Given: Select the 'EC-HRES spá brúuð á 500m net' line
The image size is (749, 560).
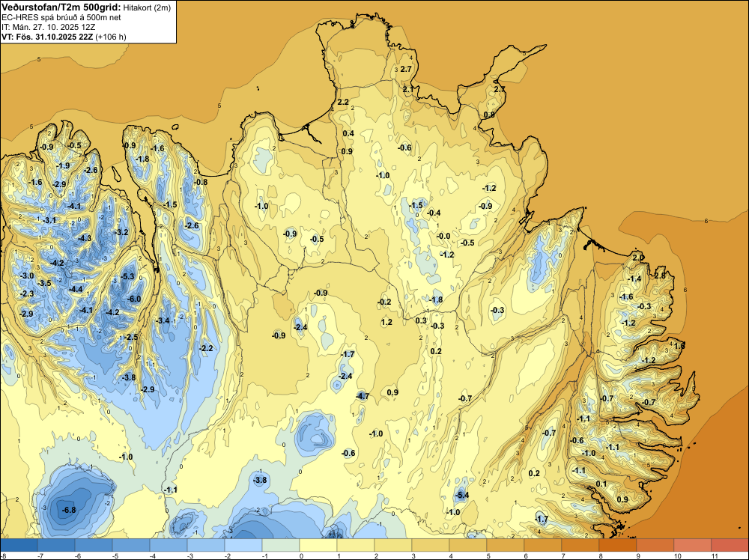Looking at the screenshot, I should coord(61,17).
